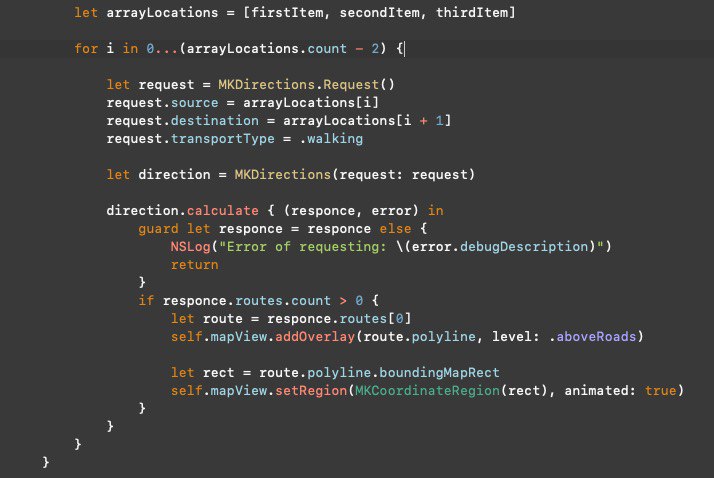Viewport: 714px width, 478px height.
Task: Click the 'for' keyword of the loop
Action: point(86,49)
